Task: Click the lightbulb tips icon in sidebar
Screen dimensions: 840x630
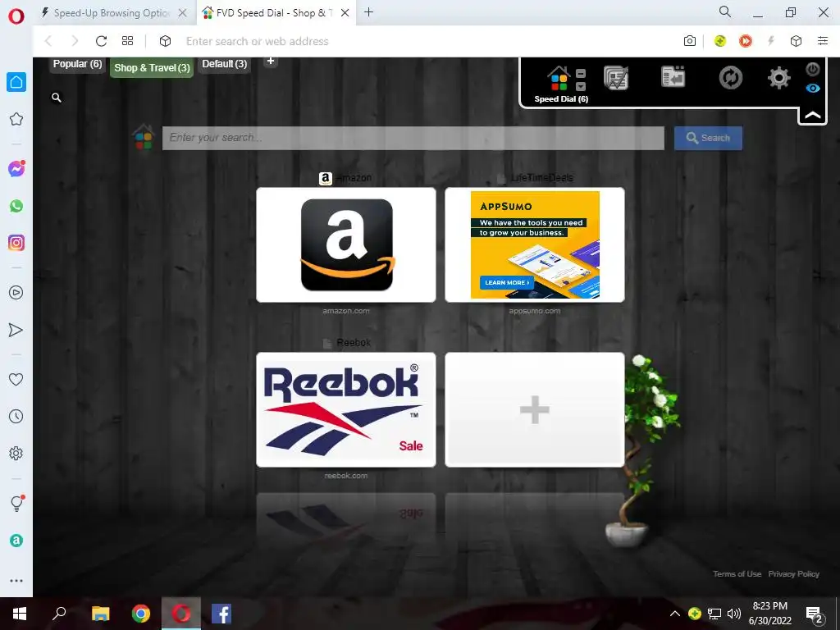Action: [x=17, y=503]
